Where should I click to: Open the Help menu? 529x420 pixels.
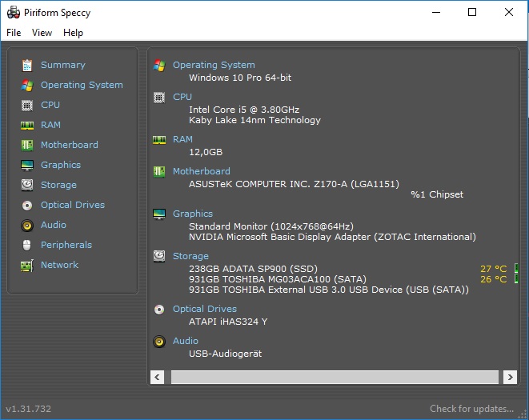click(x=73, y=33)
